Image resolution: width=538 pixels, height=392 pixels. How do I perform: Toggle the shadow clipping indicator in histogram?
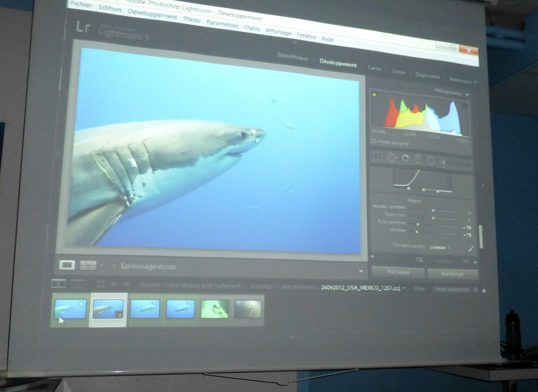pyautogui.click(x=374, y=95)
